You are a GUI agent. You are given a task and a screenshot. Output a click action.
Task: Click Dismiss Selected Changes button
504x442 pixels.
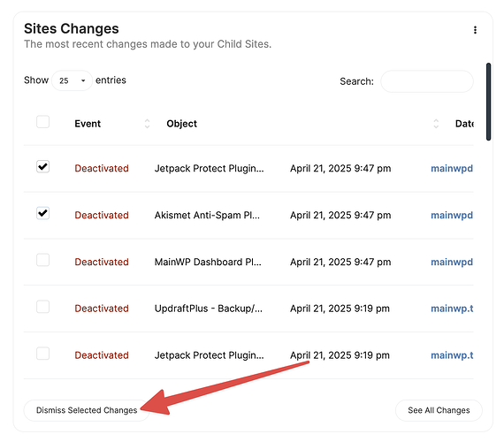tap(87, 410)
